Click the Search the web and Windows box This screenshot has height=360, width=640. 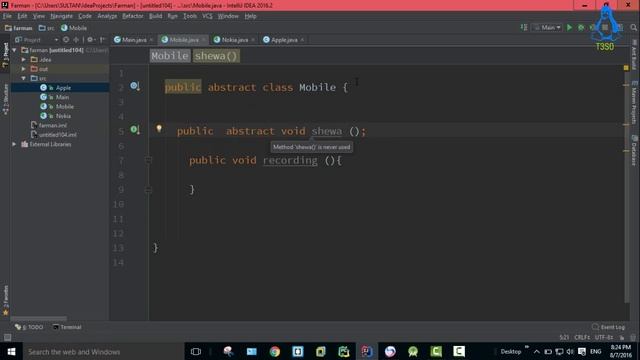[104, 351]
